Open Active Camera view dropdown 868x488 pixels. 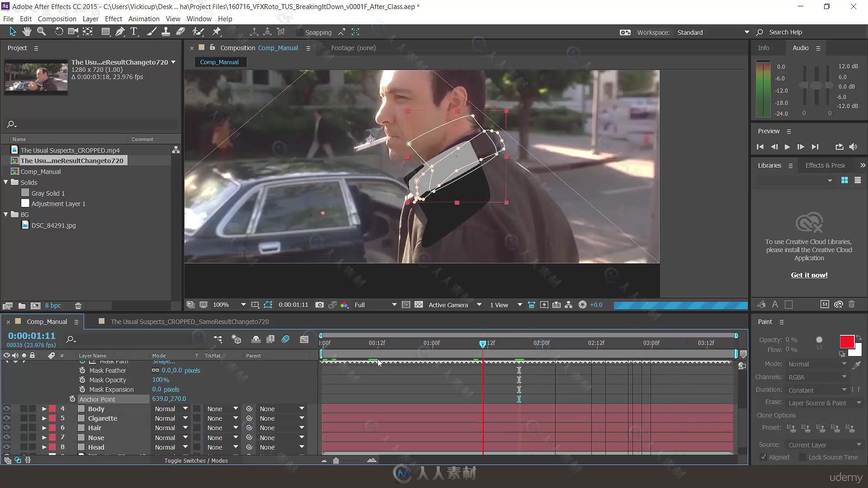click(x=455, y=305)
